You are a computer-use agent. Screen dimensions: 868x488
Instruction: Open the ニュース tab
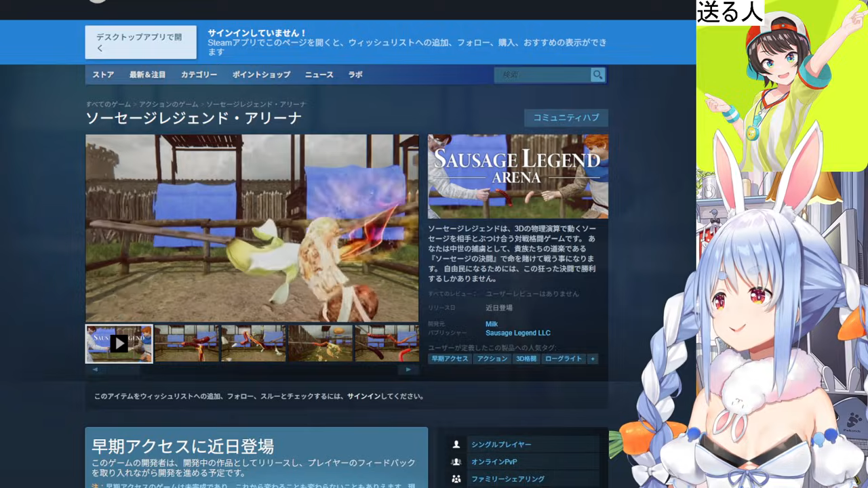click(319, 75)
